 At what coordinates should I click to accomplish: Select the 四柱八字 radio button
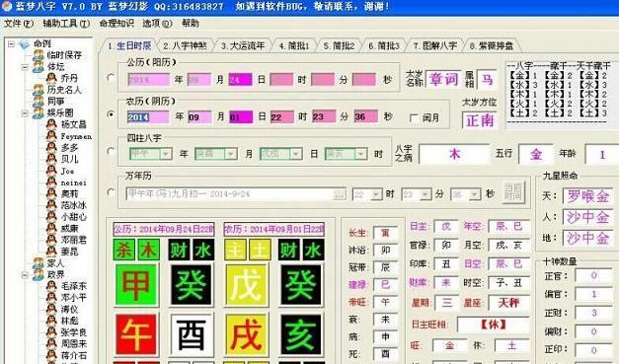tap(111, 151)
